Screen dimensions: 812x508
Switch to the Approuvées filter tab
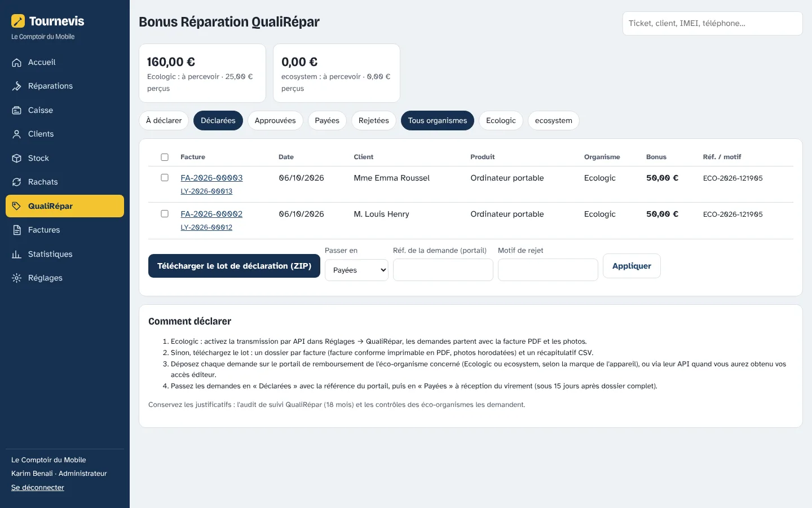coord(275,121)
